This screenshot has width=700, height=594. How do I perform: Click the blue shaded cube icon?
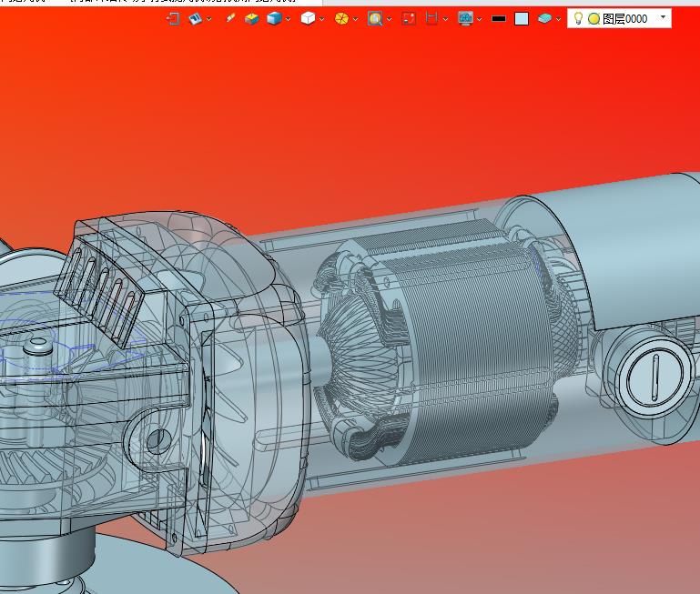(x=274, y=19)
